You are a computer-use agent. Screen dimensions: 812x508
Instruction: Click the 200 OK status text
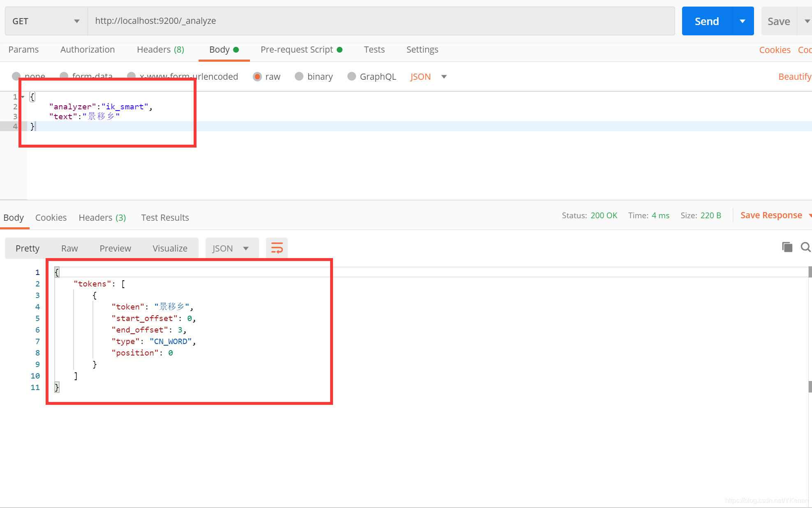point(604,215)
